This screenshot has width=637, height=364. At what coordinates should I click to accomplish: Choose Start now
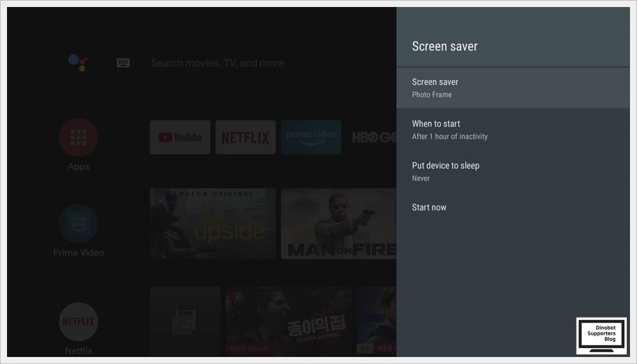click(x=513, y=207)
